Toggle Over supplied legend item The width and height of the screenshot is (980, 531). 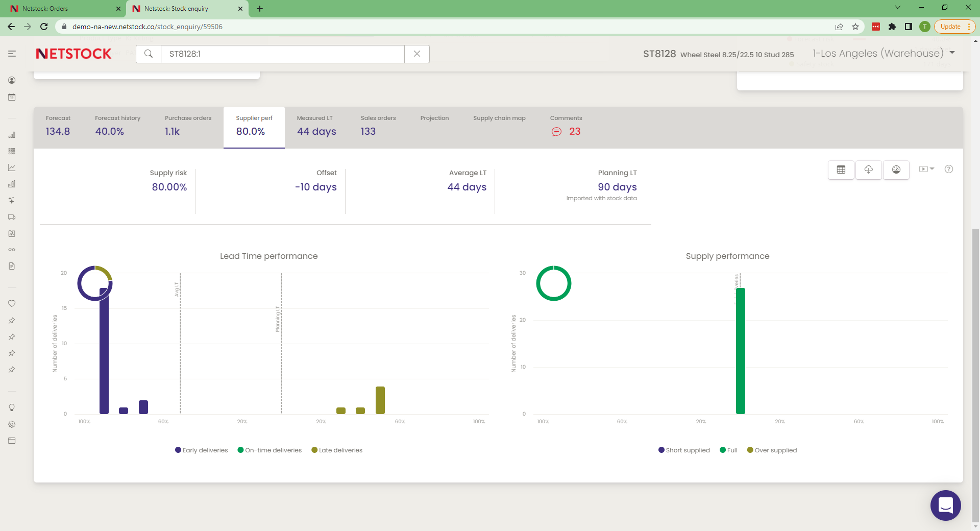tap(772, 450)
